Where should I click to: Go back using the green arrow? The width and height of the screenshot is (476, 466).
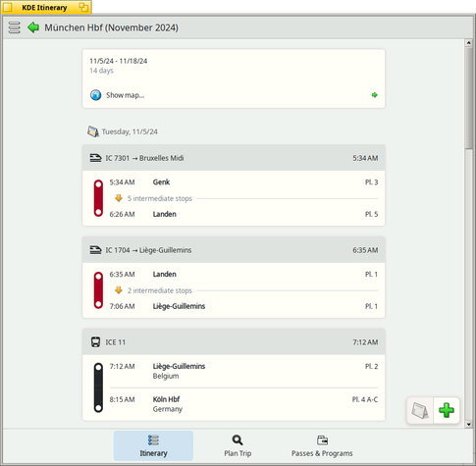33,27
